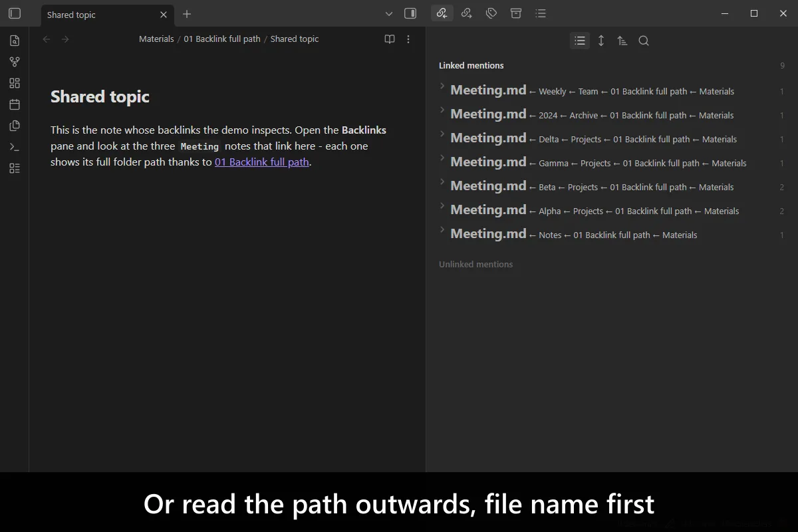Viewport: 798px width, 532px height.
Task: Open the note's more options menu
Action: (x=408, y=39)
